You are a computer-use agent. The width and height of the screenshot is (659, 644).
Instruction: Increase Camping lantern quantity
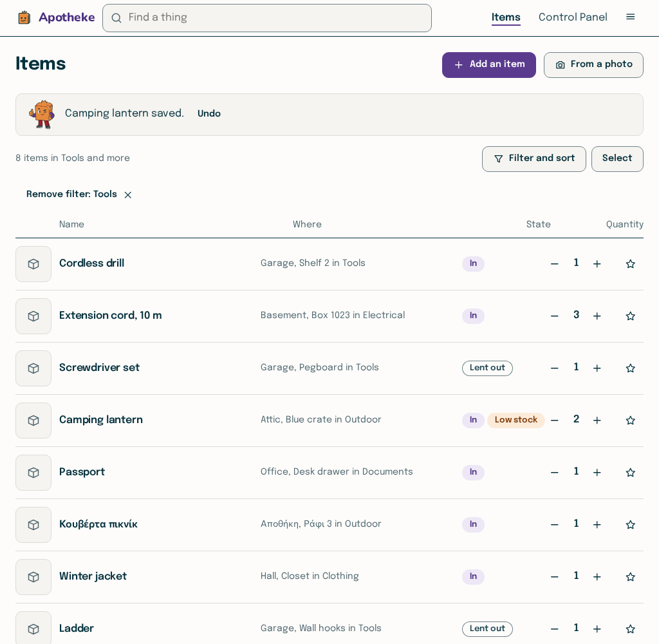[x=597, y=421]
